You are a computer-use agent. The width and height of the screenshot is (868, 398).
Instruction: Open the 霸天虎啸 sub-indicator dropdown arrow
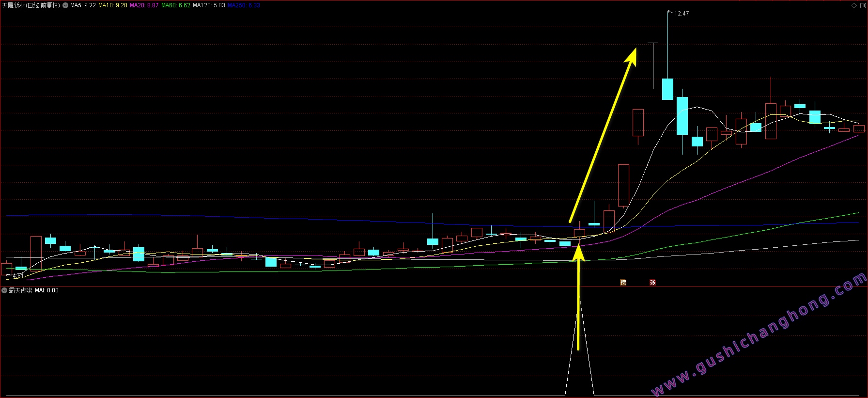click(4, 290)
